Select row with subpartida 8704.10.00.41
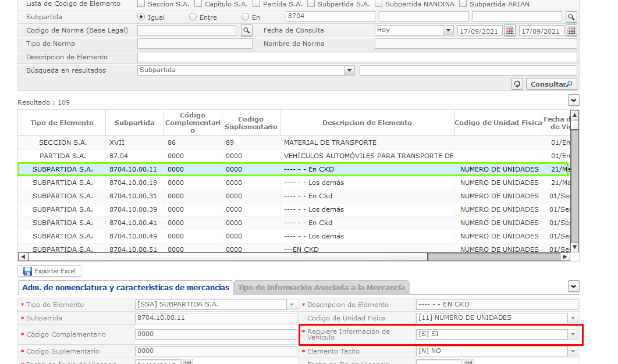Viewport: 618px width, 364px height. [294, 223]
